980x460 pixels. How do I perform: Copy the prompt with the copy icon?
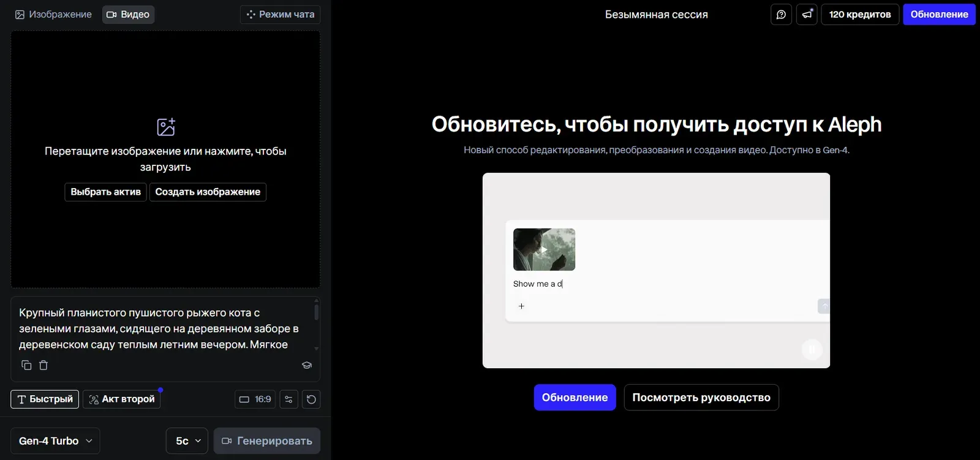click(x=26, y=365)
